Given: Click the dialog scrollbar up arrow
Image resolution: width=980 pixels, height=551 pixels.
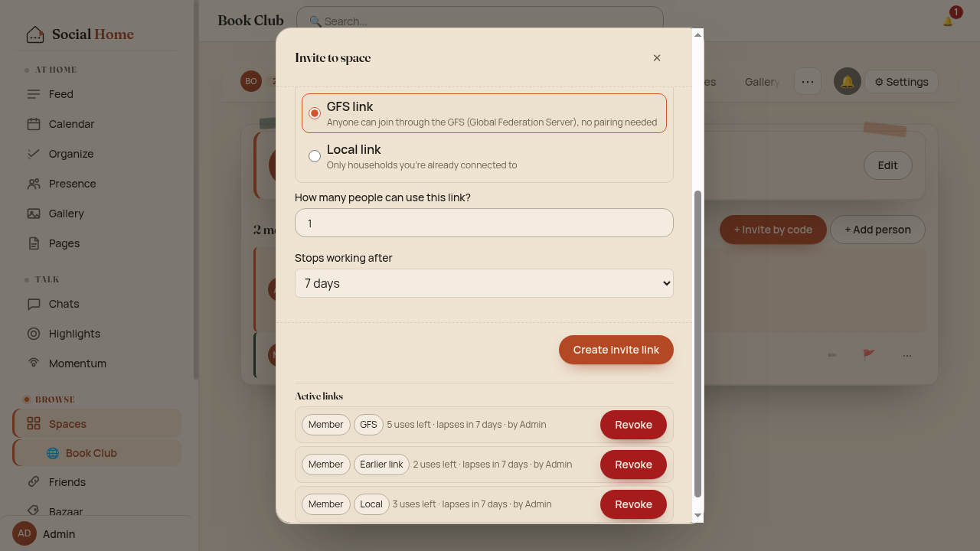Looking at the screenshot, I should [697, 34].
